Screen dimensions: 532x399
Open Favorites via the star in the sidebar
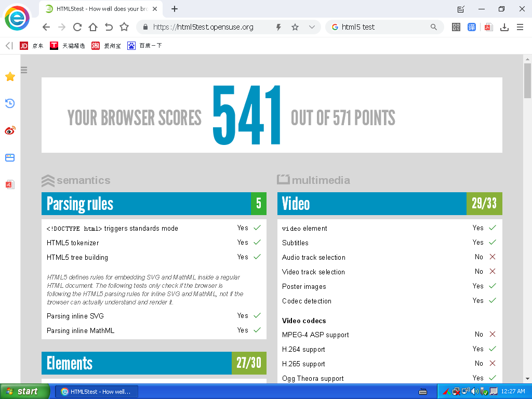coord(9,76)
